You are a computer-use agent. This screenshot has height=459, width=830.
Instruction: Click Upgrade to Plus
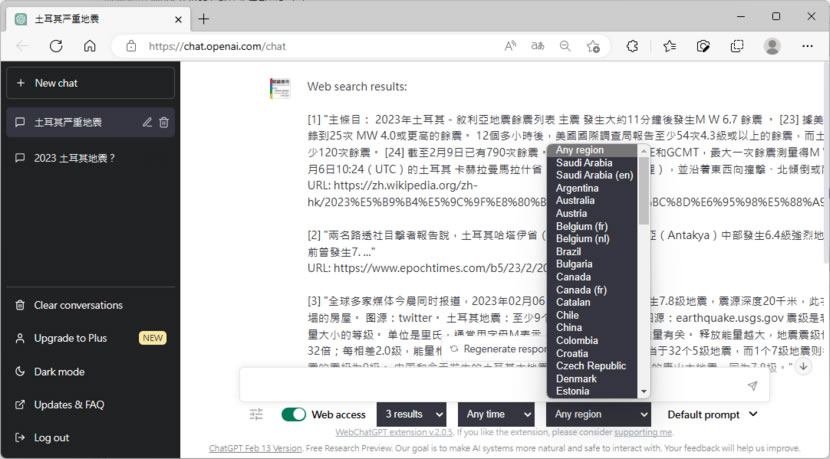click(90, 338)
